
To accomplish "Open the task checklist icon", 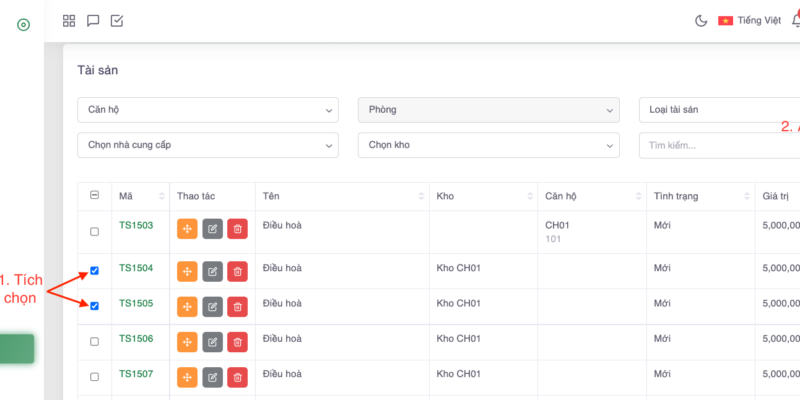I will coord(117,20).
